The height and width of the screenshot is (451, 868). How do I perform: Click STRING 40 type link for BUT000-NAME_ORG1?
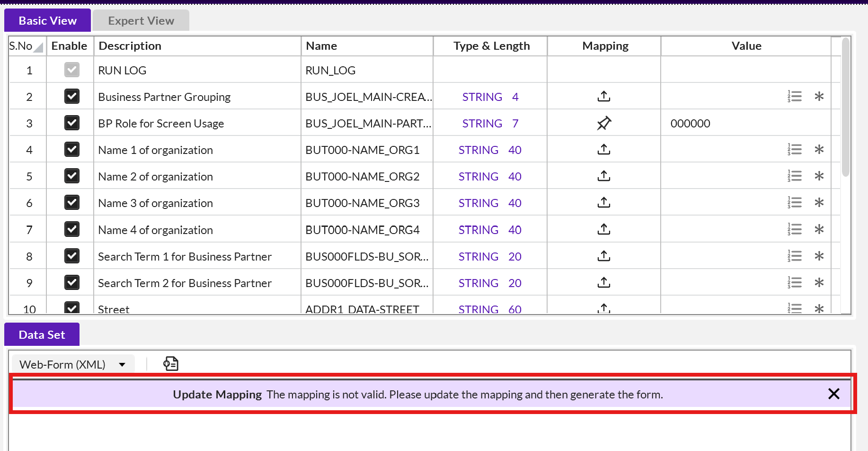point(490,150)
